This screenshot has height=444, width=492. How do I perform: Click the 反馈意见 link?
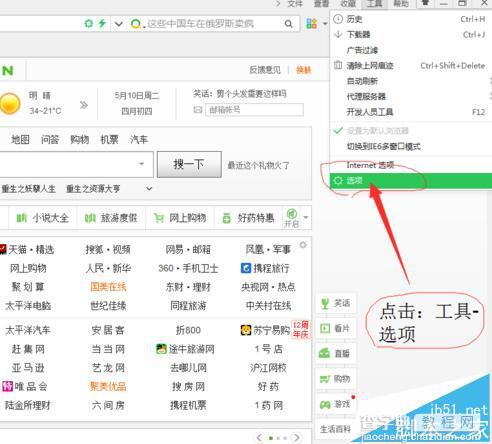[265, 70]
